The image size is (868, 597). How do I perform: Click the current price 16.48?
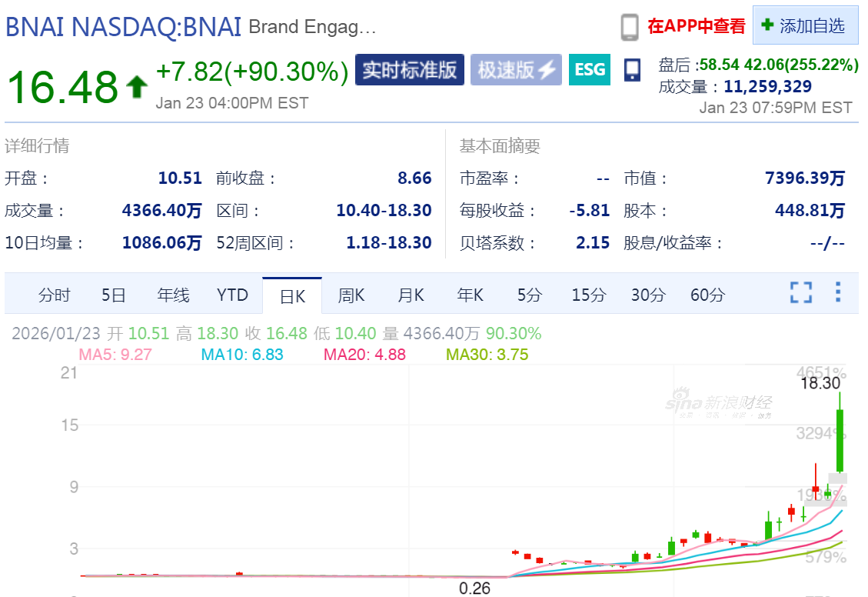coord(63,87)
